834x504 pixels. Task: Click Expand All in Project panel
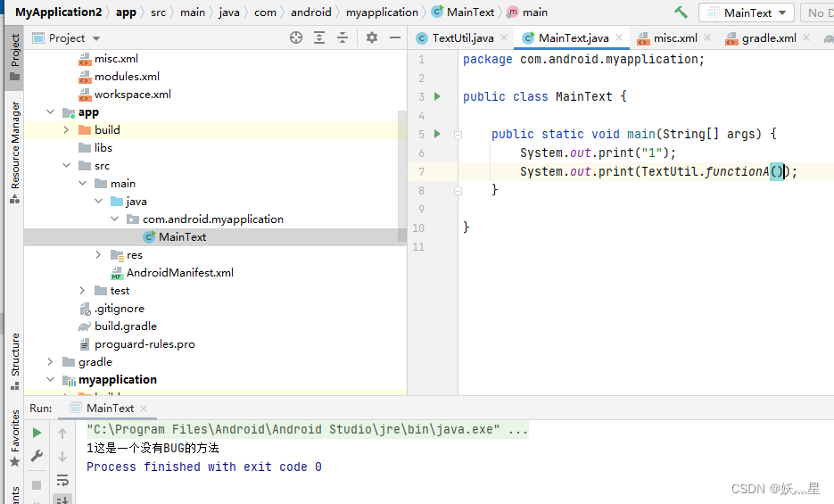coord(319,37)
